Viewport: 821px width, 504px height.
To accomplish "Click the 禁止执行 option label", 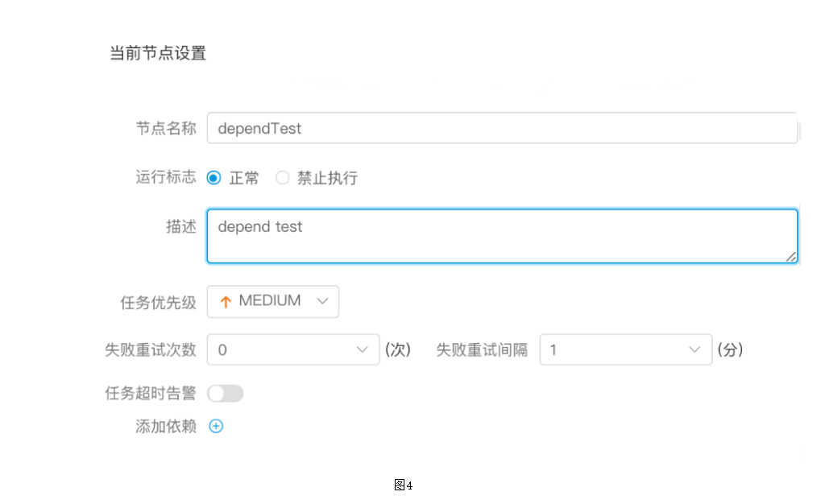I will click(328, 178).
